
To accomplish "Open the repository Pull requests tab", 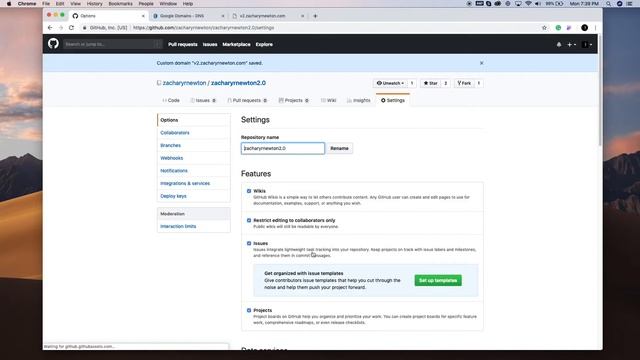I will 247,100.
